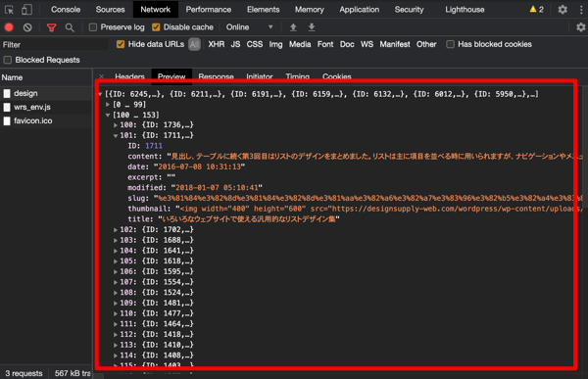Collapse the [100 … 153] range
Screen dimensions: 588x379
(x=108, y=116)
